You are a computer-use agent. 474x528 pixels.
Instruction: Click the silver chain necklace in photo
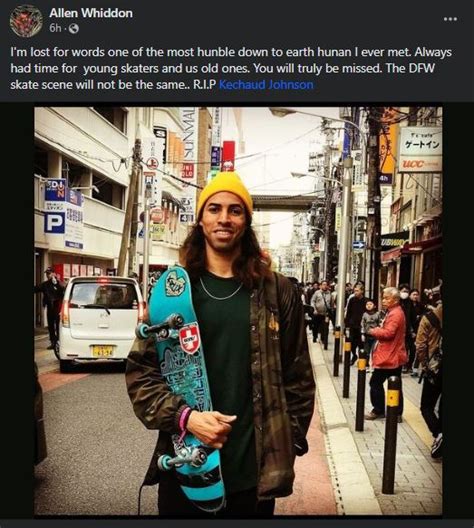pyautogui.click(x=221, y=289)
